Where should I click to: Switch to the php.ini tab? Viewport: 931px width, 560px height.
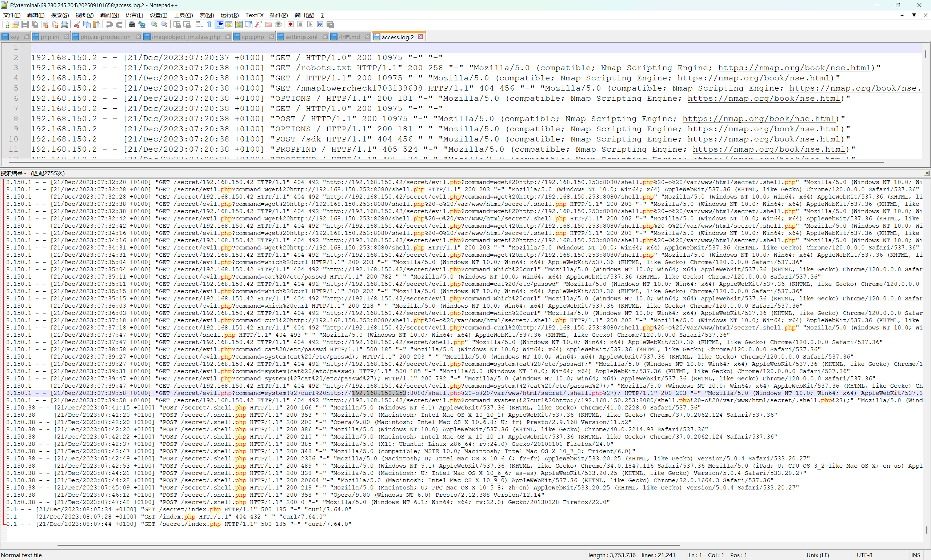[49, 37]
